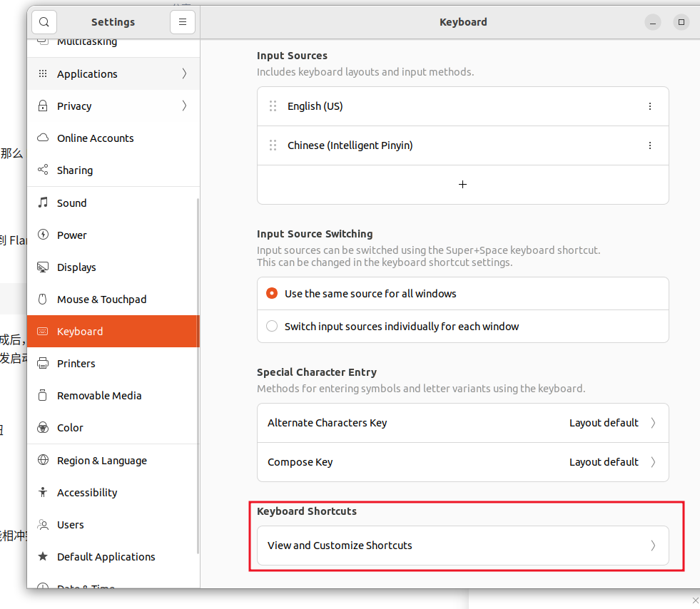
Task: Click the Applications grid icon in sidebar
Action: point(43,73)
